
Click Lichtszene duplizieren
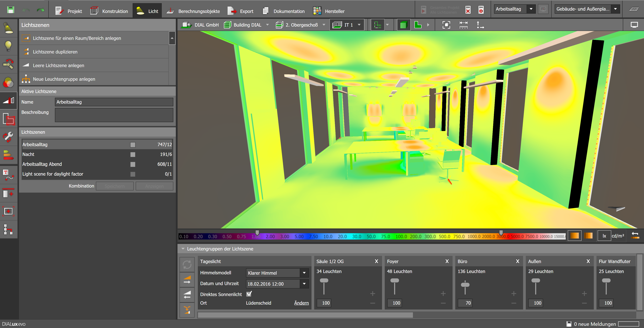pos(55,52)
